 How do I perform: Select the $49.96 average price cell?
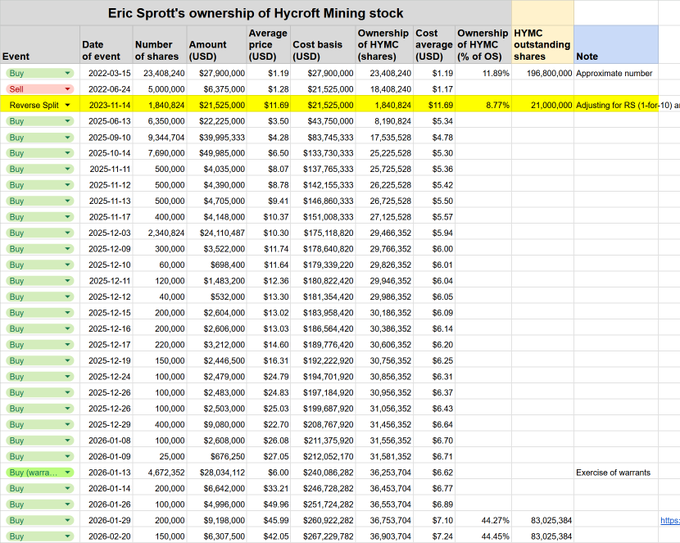point(268,504)
